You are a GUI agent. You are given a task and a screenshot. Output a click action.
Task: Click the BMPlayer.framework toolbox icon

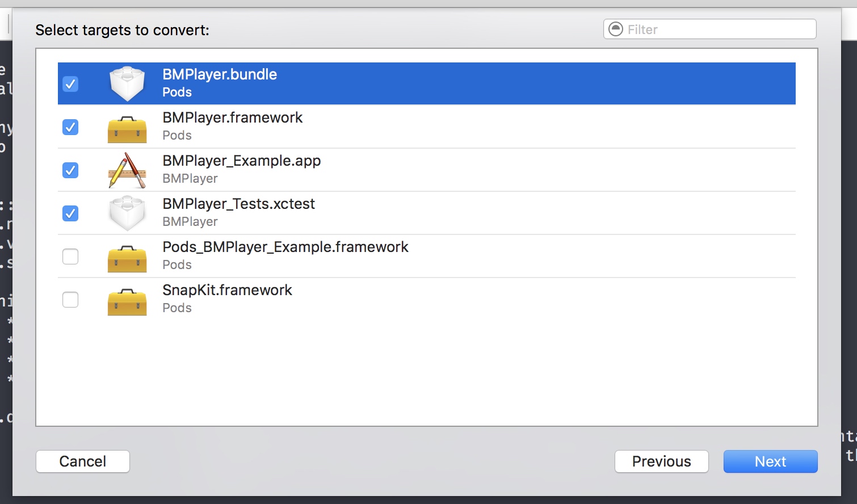coord(127,129)
